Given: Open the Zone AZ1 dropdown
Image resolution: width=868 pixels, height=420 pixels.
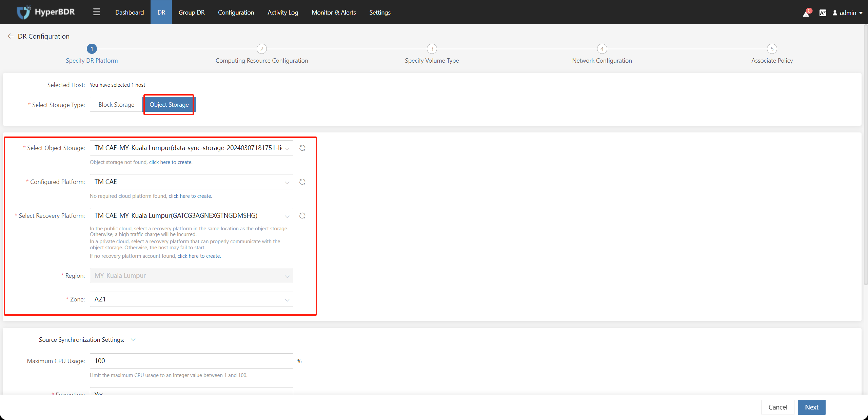Looking at the screenshot, I should pos(191,299).
